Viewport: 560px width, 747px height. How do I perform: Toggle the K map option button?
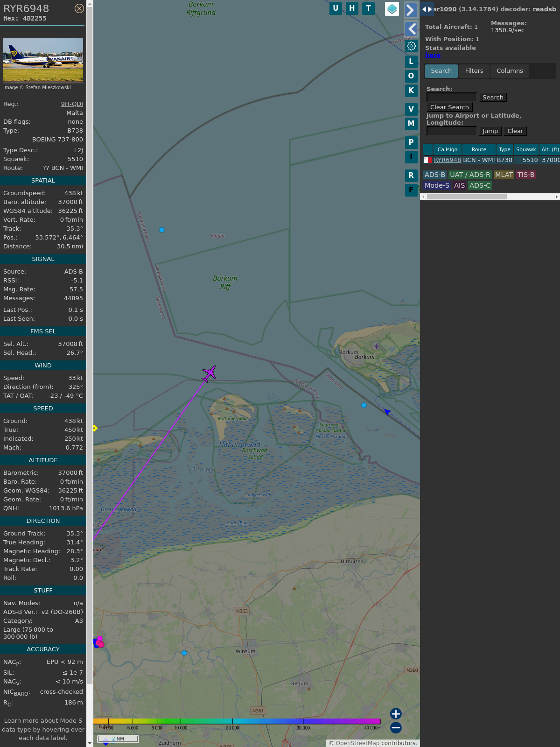pos(411,90)
